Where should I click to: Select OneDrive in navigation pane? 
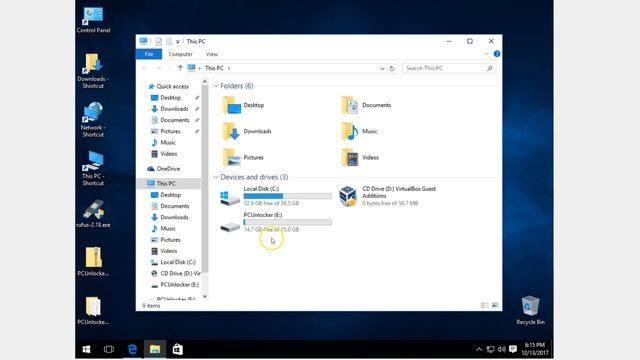point(164,169)
